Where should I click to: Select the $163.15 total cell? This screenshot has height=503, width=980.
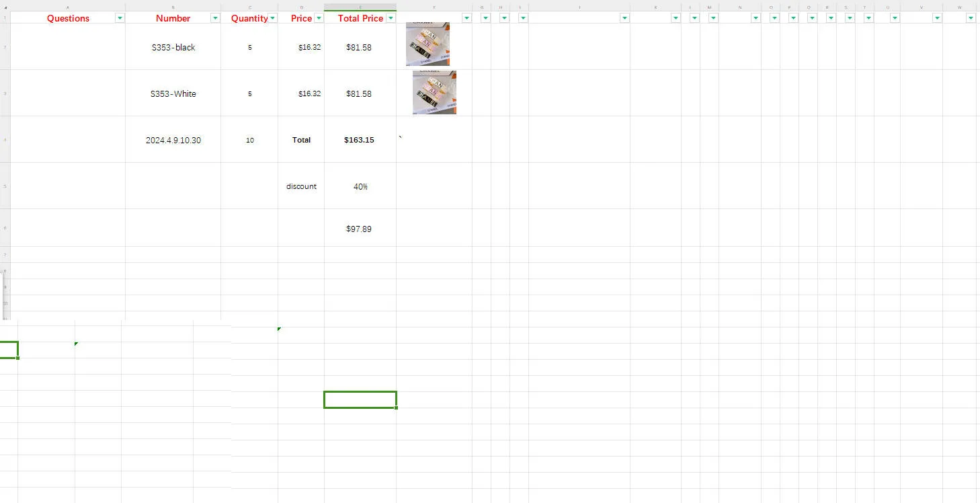tap(360, 140)
